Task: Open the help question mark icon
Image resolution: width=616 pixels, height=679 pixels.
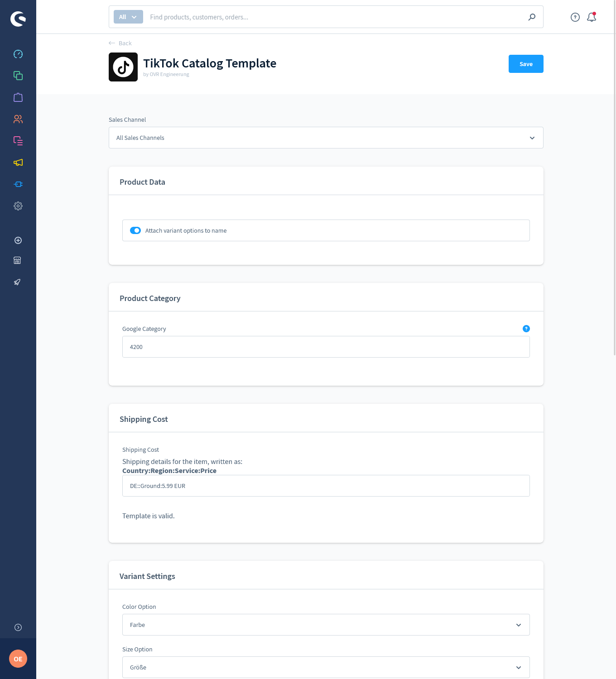Action: (x=575, y=17)
